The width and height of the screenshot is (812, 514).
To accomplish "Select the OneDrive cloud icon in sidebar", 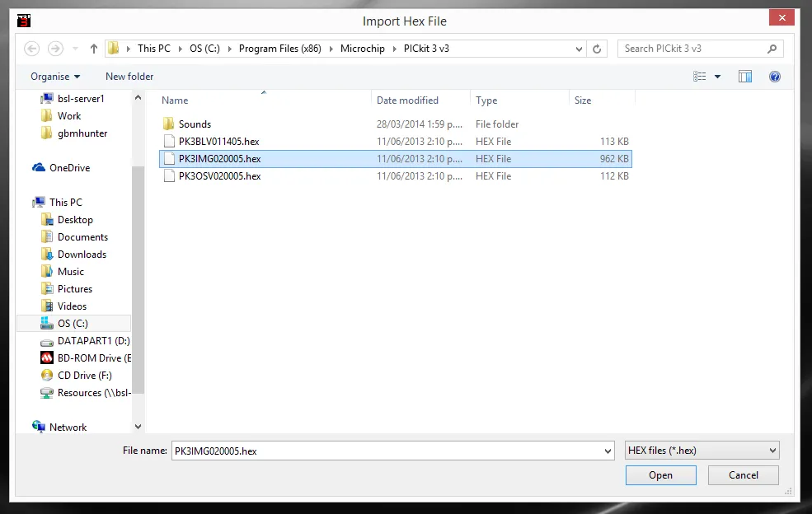I will click(39, 168).
